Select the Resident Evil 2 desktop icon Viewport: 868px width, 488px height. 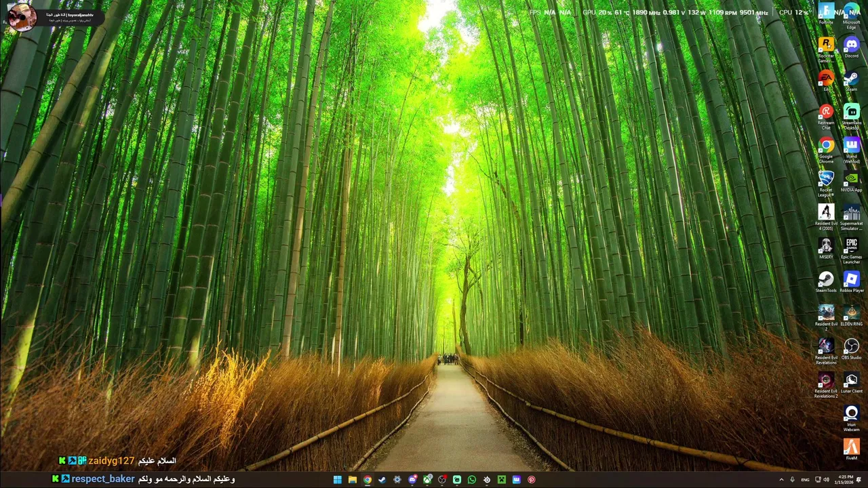(x=826, y=317)
